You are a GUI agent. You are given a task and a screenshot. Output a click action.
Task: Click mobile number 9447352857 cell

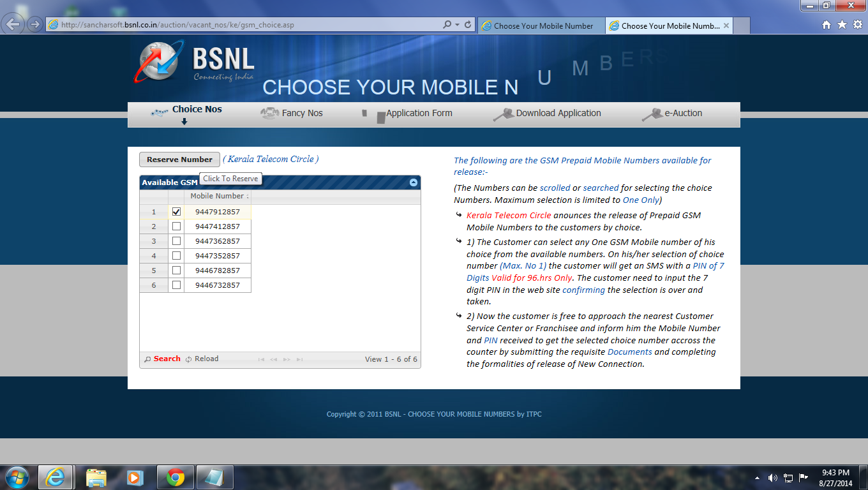218,256
